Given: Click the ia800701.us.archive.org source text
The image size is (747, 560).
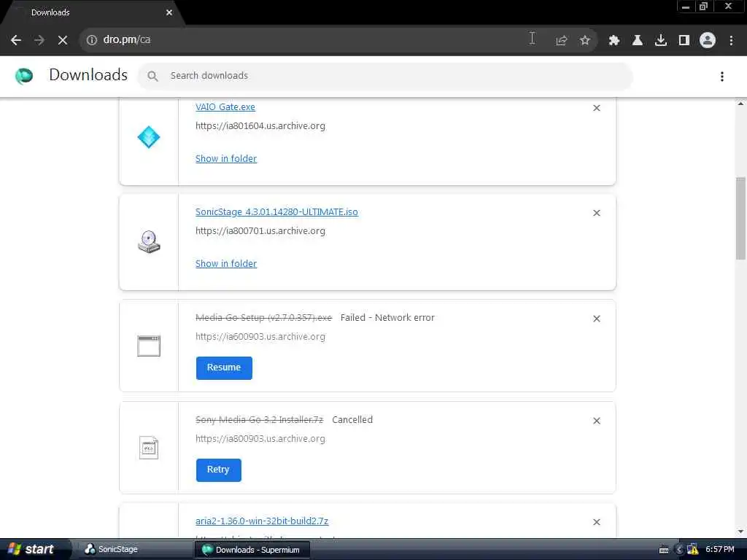Looking at the screenshot, I should (260, 231).
